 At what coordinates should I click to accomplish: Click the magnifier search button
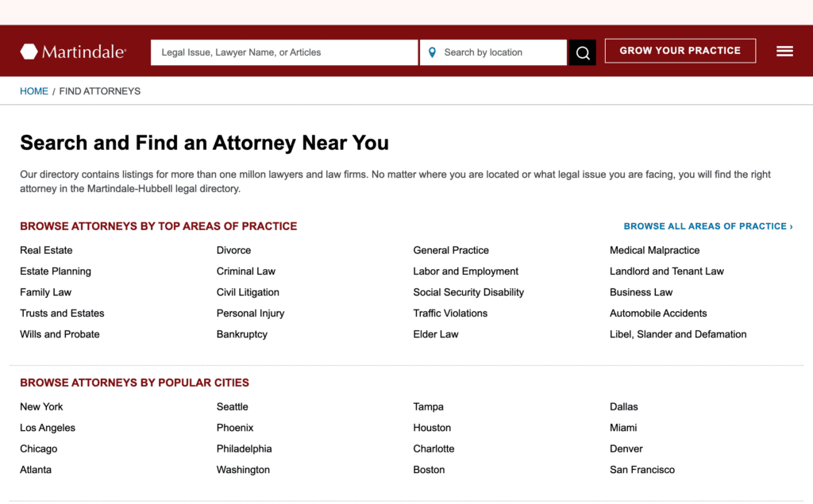pos(582,52)
